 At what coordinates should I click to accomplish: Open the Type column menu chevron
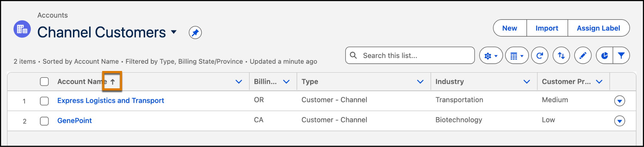click(420, 82)
